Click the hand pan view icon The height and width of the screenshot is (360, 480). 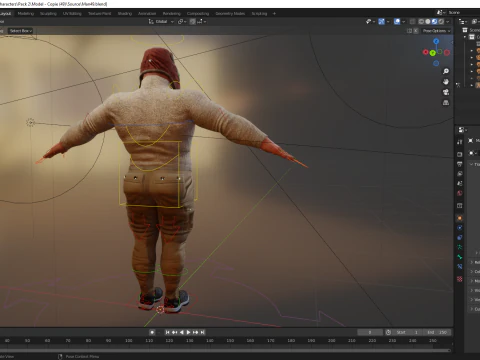click(x=446, y=82)
